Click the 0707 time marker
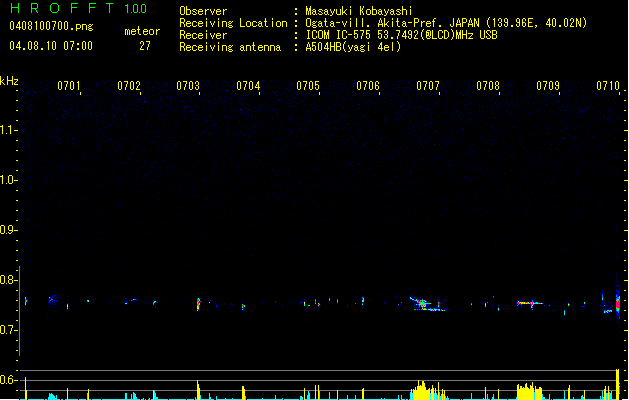Viewport: 629px width, 400px height. [428, 85]
